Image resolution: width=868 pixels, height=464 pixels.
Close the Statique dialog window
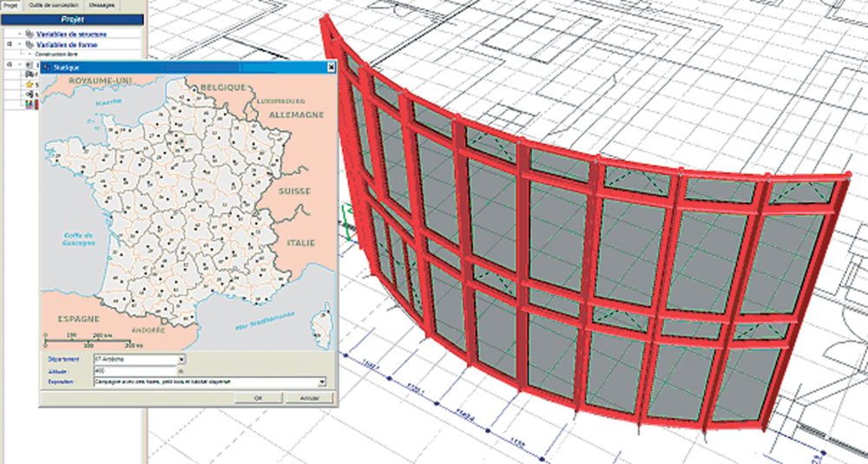331,67
